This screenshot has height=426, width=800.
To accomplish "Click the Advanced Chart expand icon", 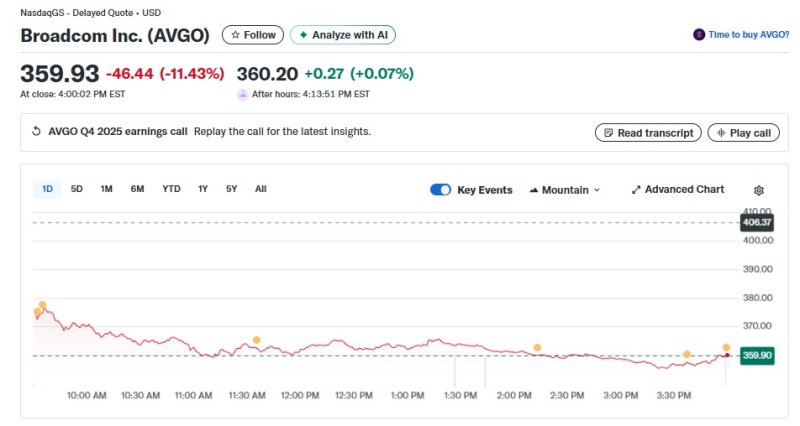I will tap(636, 190).
